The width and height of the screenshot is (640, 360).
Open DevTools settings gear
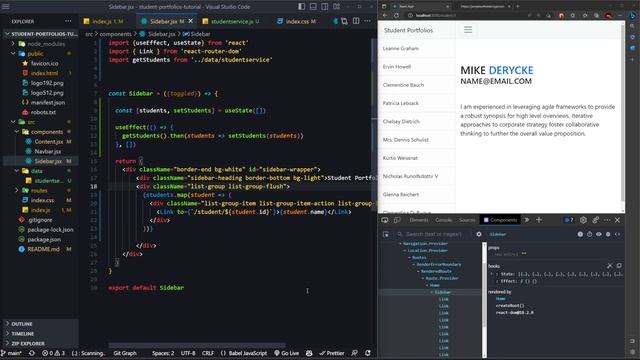pos(583,220)
